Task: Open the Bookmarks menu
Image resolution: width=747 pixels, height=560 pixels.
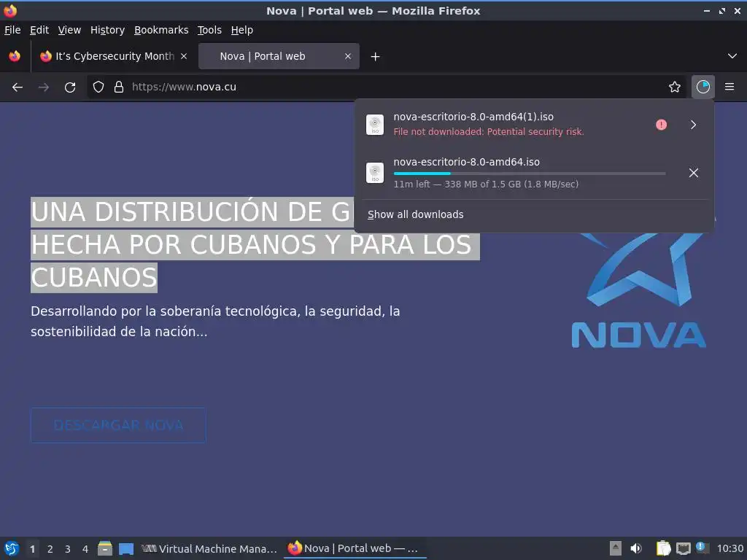Action: click(x=161, y=30)
